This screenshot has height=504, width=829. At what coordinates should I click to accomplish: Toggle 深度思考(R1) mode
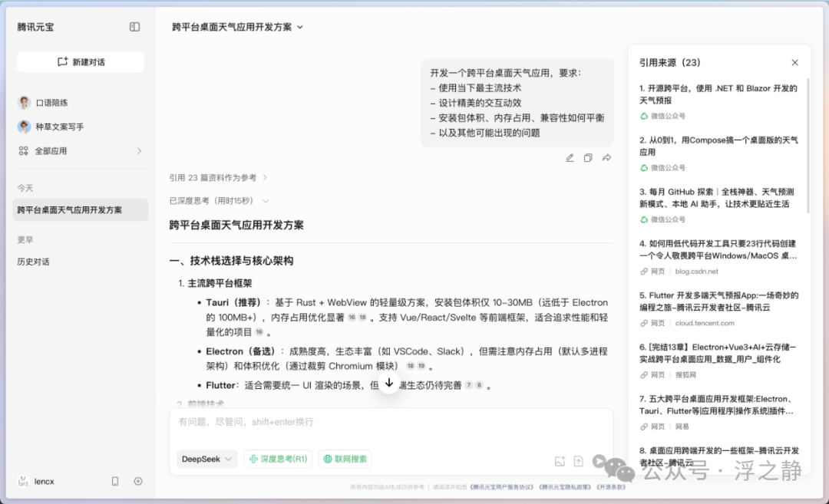tap(278, 459)
